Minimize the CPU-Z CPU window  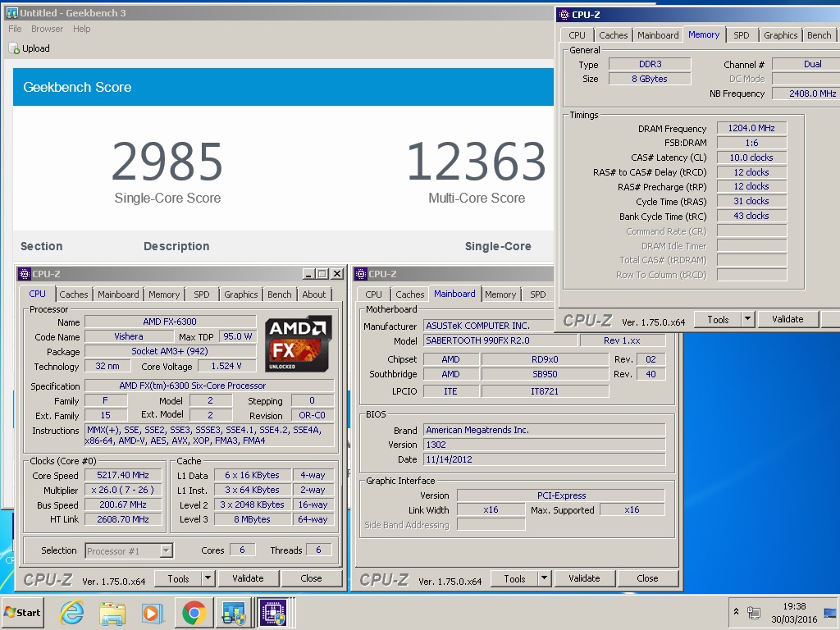click(x=308, y=274)
